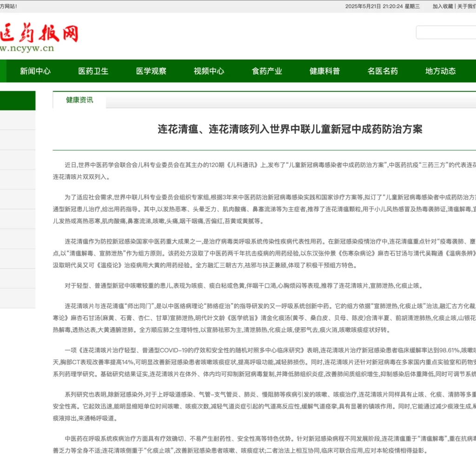Click the article headline about 连花清瘟

290,129
